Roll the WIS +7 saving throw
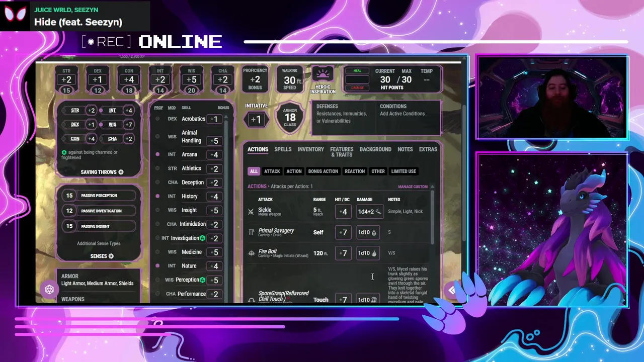This screenshot has width=644, height=362. 129,124
